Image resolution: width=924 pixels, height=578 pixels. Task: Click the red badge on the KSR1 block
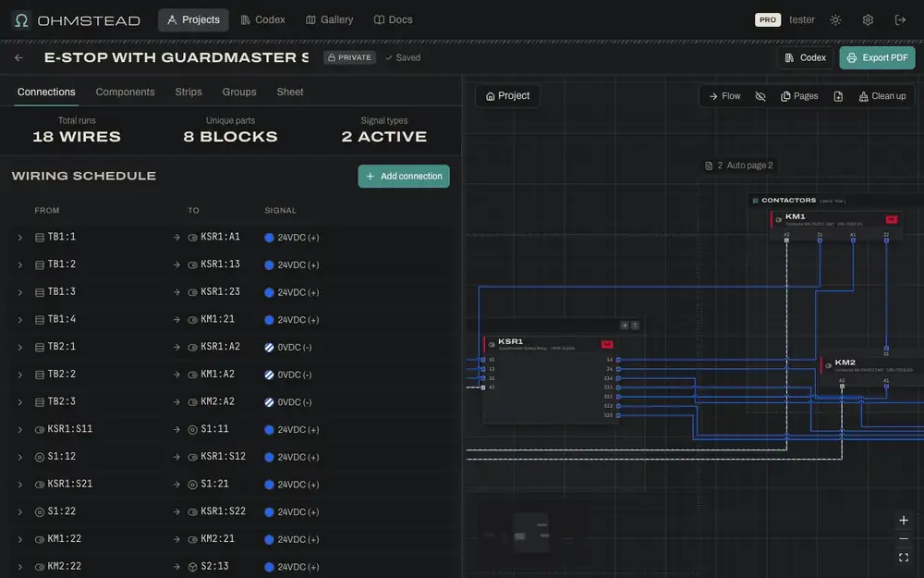pyautogui.click(x=607, y=344)
